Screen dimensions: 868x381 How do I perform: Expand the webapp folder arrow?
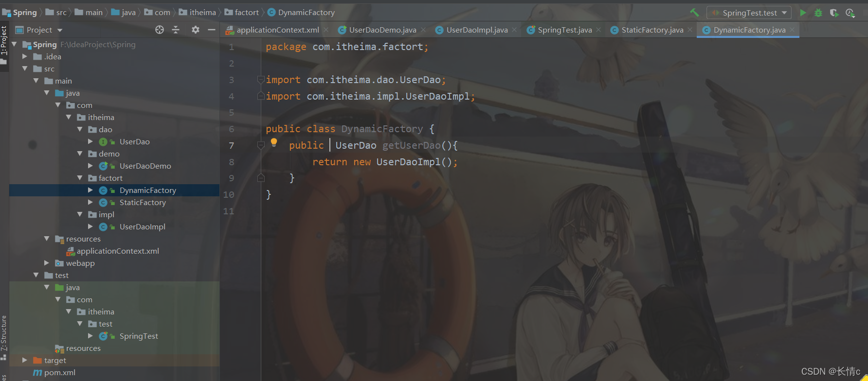[x=47, y=263]
